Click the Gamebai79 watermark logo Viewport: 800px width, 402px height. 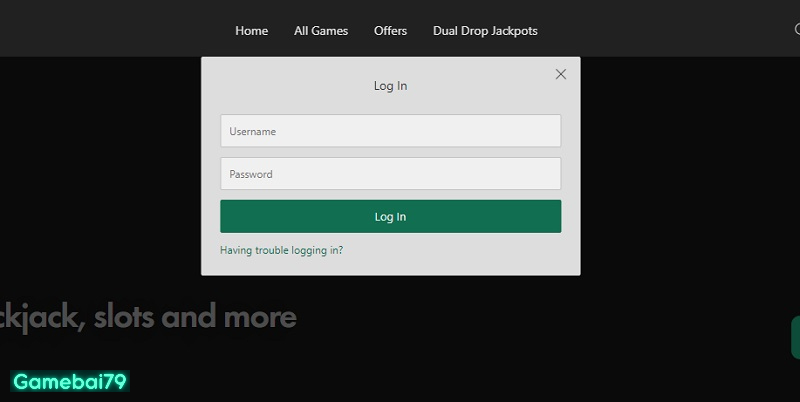[70, 381]
